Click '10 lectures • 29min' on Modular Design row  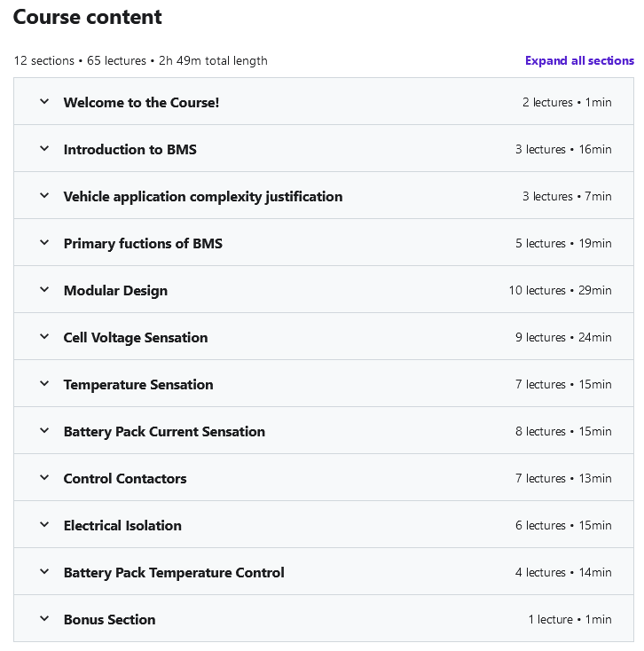560,291
